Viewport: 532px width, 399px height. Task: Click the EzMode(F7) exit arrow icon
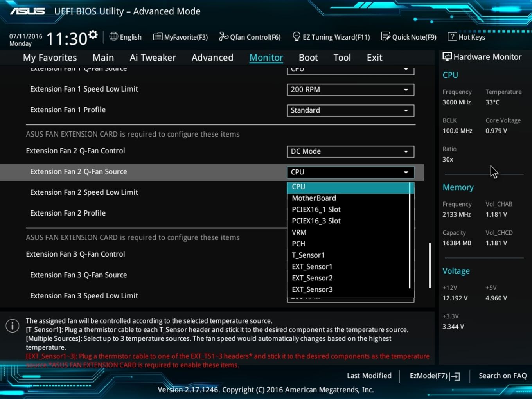[455, 376]
